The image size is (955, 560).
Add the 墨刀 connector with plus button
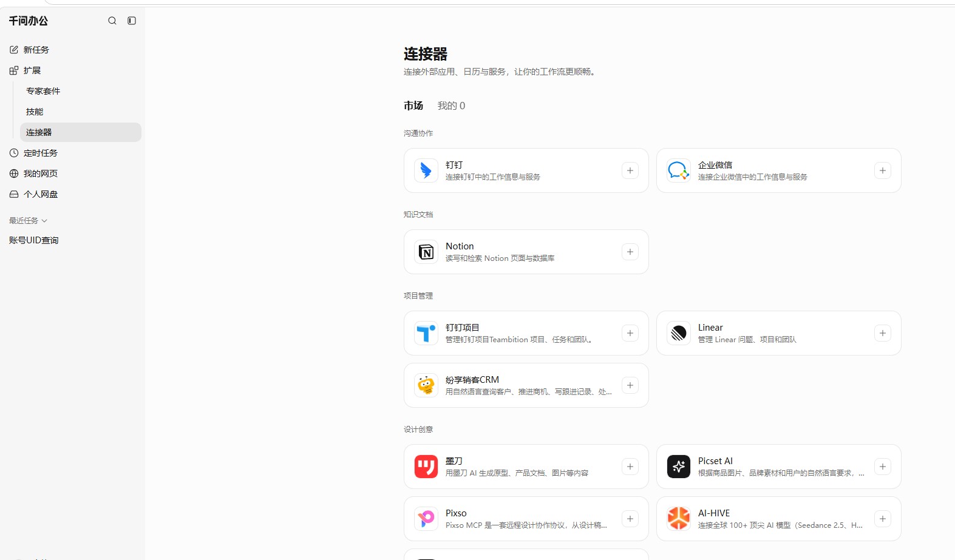pyautogui.click(x=630, y=467)
